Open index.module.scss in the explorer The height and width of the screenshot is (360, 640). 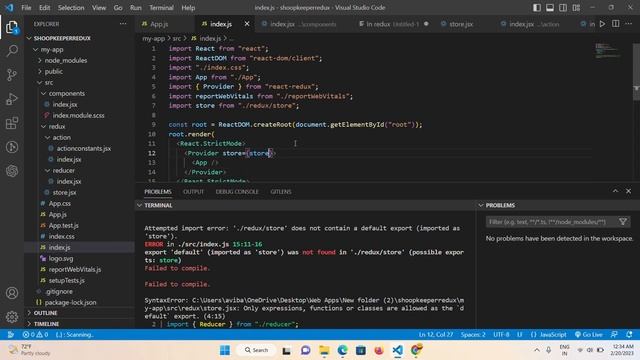(x=78, y=116)
